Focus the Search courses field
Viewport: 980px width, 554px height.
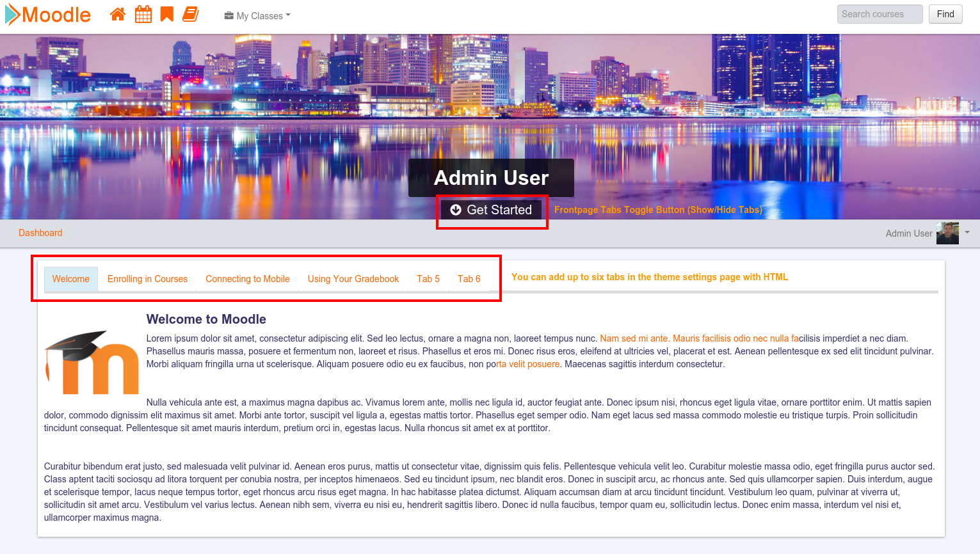click(880, 14)
